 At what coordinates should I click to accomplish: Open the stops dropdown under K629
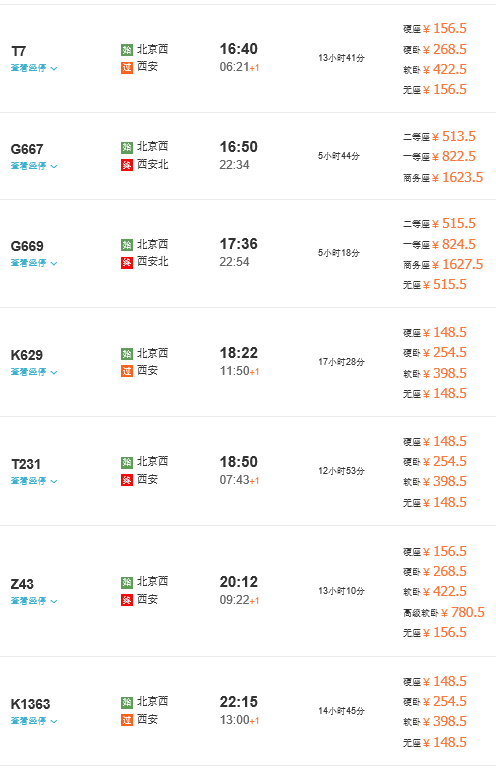(34, 372)
